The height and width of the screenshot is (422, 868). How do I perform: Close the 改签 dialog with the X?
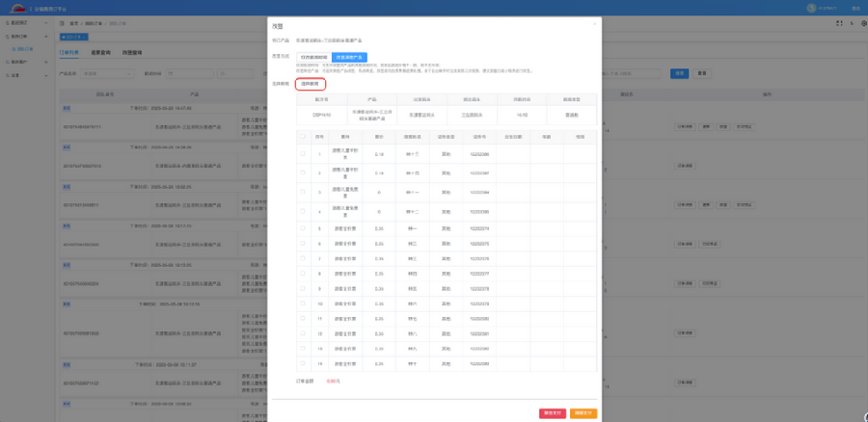pyautogui.click(x=594, y=24)
